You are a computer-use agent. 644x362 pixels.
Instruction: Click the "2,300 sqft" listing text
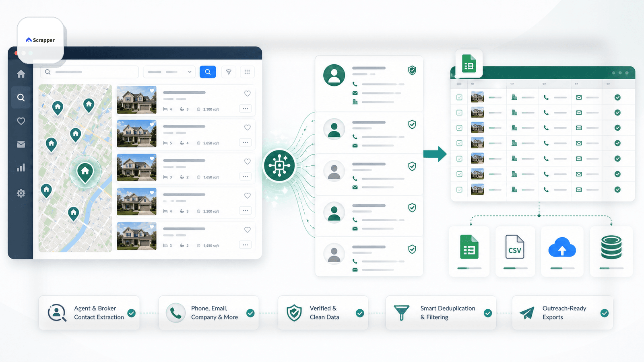pyautogui.click(x=211, y=211)
